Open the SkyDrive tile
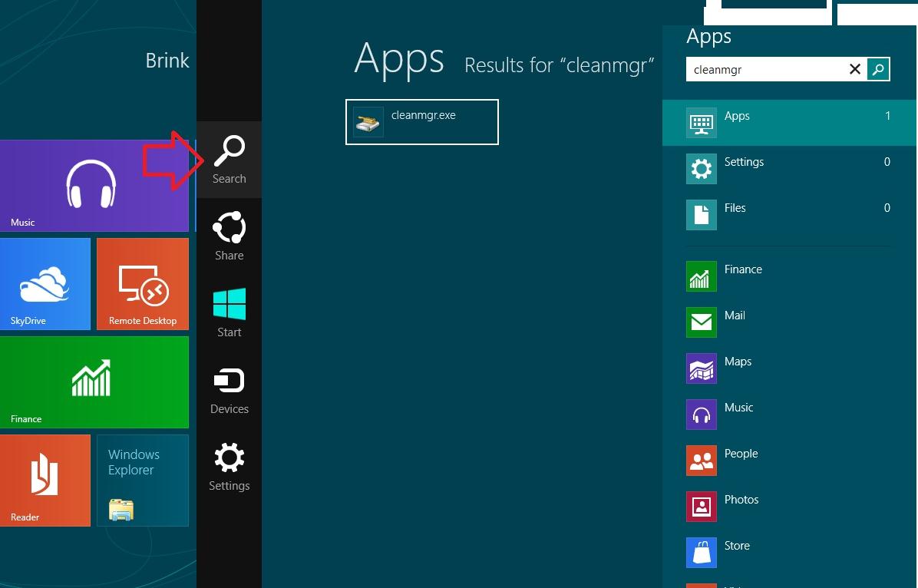This screenshot has width=918, height=588. [45, 284]
